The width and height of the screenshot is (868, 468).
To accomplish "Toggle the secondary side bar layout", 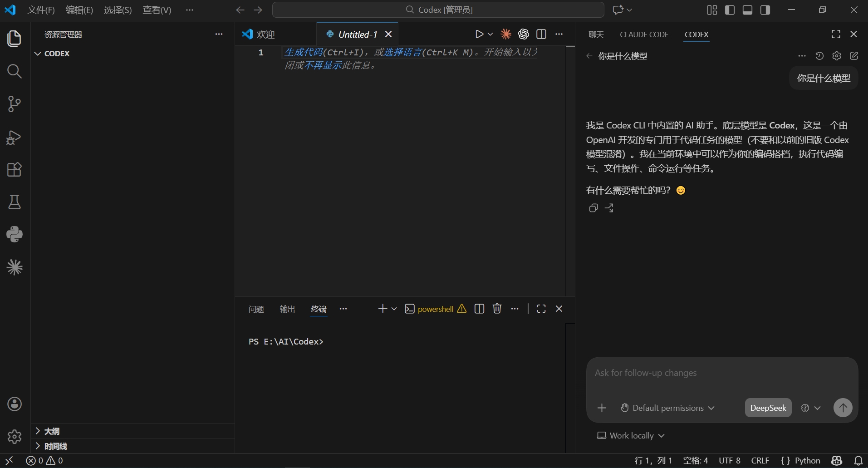I will tap(765, 10).
